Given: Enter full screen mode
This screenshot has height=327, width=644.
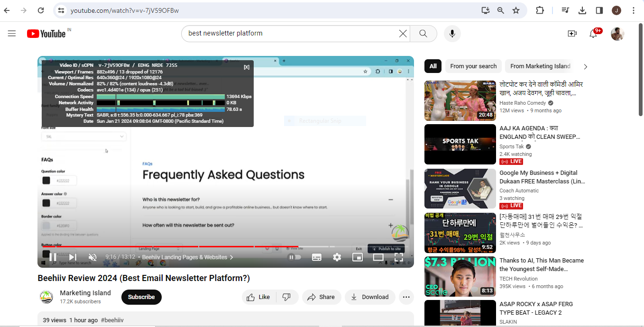Looking at the screenshot, I should [x=399, y=257].
